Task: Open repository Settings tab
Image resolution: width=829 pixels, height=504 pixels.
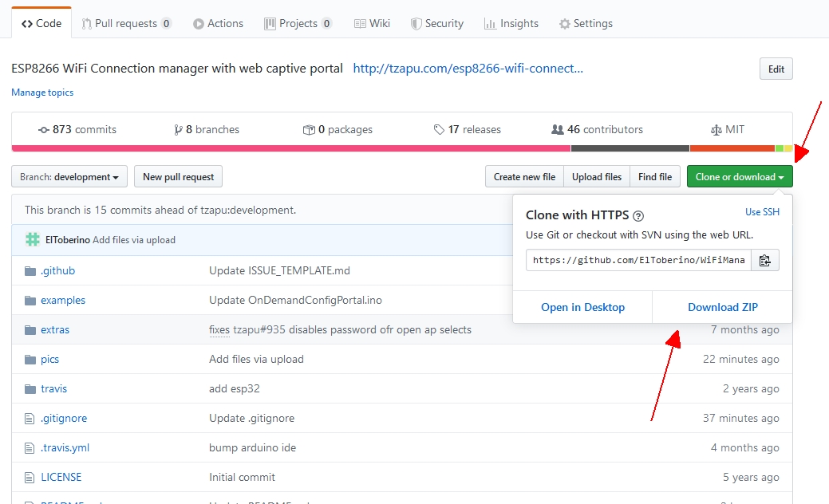Action: 586,23
